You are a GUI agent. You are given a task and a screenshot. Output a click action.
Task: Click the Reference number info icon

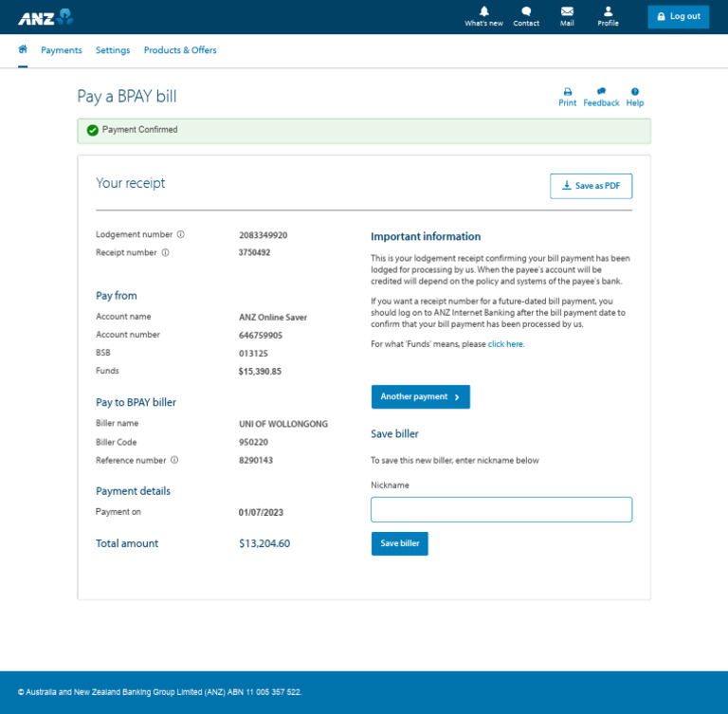click(174, 460)
